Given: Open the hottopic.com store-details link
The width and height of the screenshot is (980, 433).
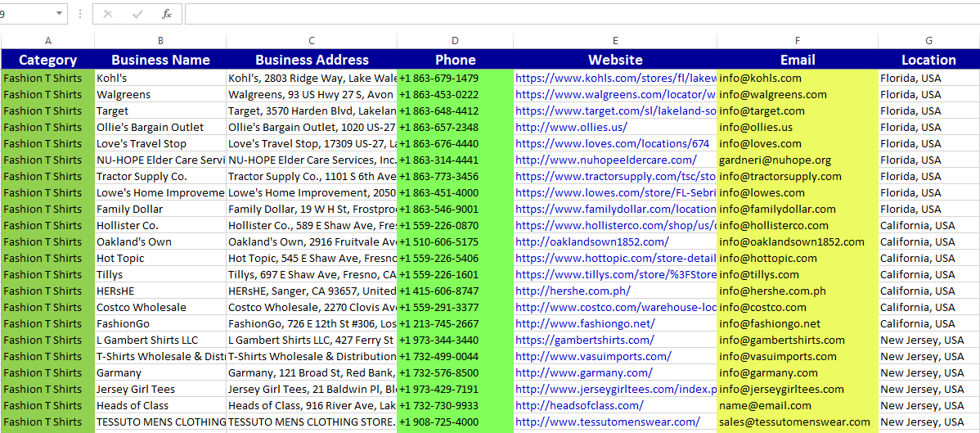Looking at the screenshot, I should [x=616, y=258].
